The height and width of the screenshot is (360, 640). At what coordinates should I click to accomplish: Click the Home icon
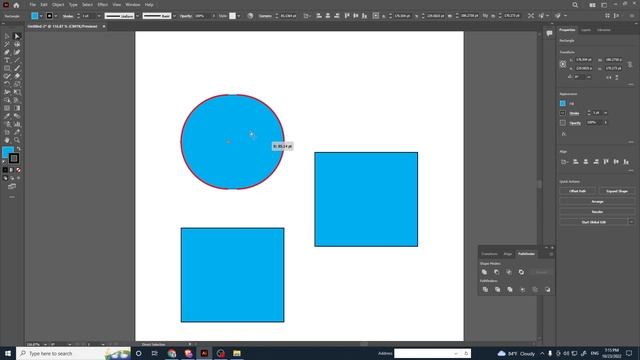(16, 5)
